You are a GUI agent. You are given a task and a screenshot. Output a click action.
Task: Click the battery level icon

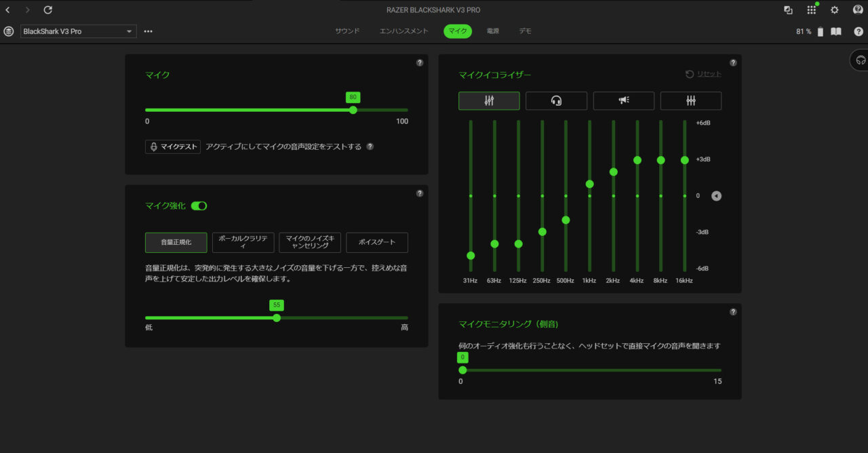[x=821, y=31]
